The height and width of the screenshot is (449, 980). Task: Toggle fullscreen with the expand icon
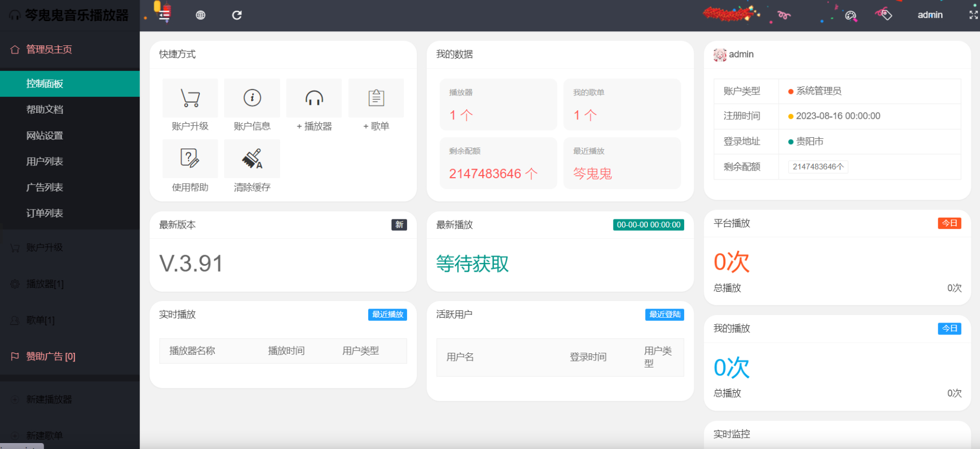pos(973,15)
